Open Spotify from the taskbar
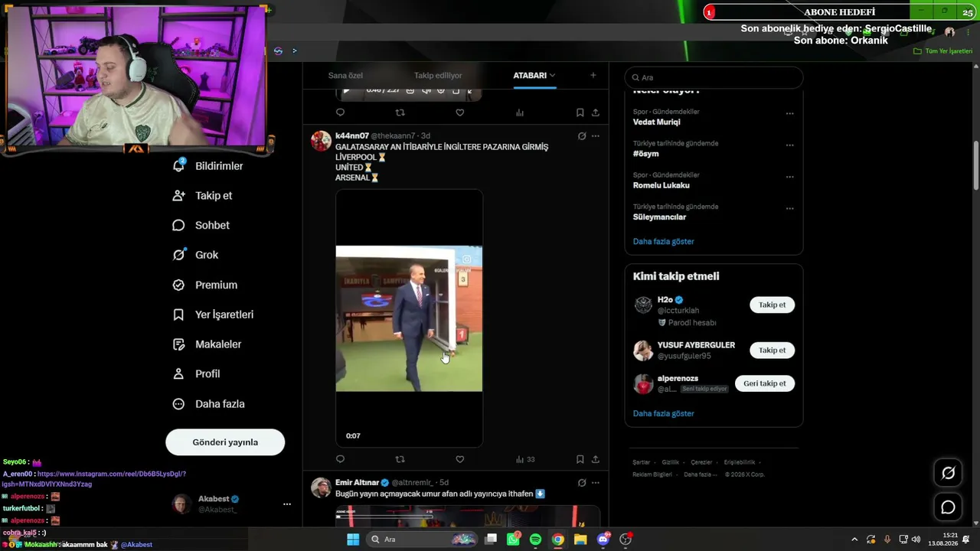 pos(535,540)
